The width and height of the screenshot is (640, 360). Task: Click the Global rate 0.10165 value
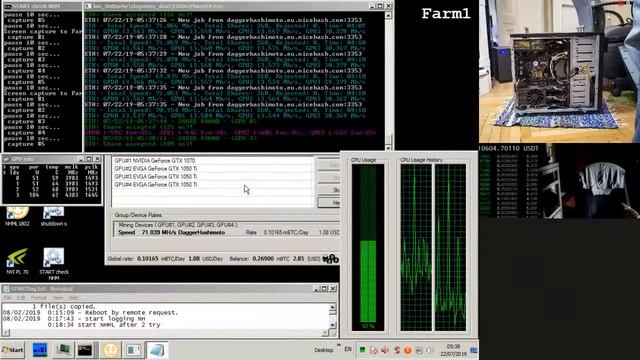point(147,259)
